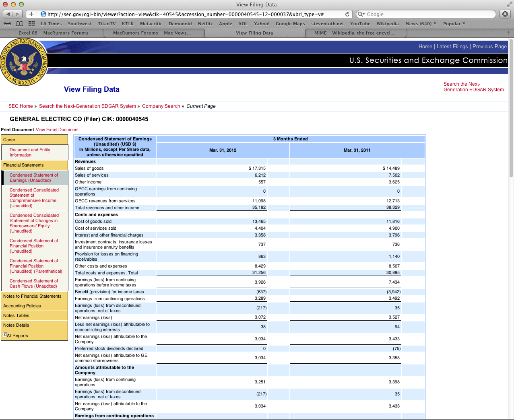Open Statement of Changes in Shareowners' Equity
514x420 pixels.
tap(34, 223)
